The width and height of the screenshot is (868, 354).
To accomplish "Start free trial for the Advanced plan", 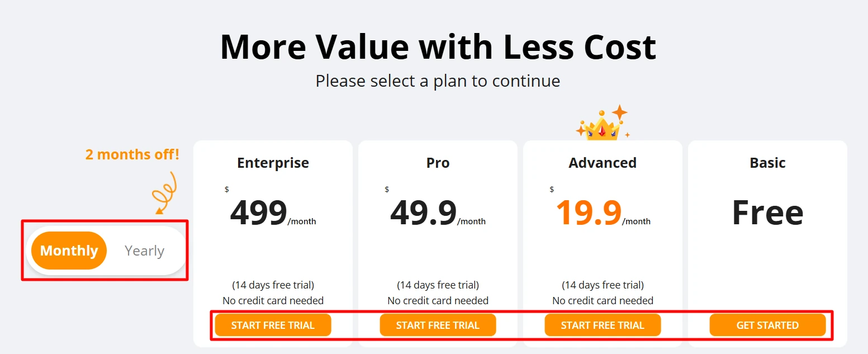I will click(603, 324).
